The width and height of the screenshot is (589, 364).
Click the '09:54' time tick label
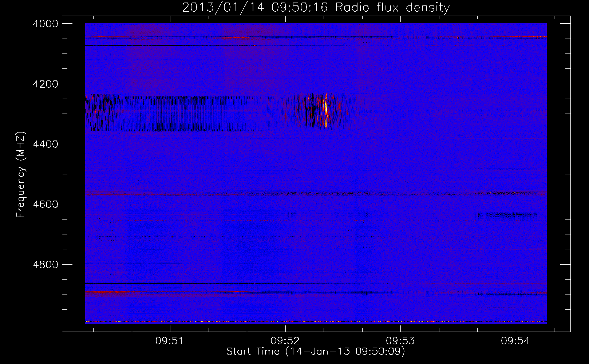click(x=515, y=341)
